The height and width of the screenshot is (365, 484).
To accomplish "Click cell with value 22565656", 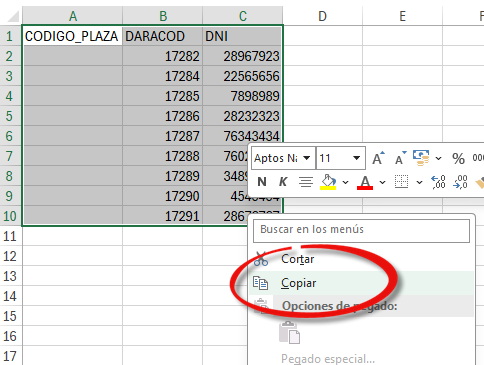I will click(x=243, y=76).
